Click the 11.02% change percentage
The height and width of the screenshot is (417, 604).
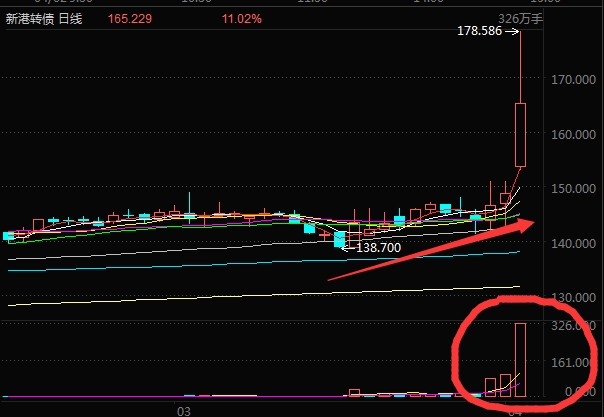point(242,19)
